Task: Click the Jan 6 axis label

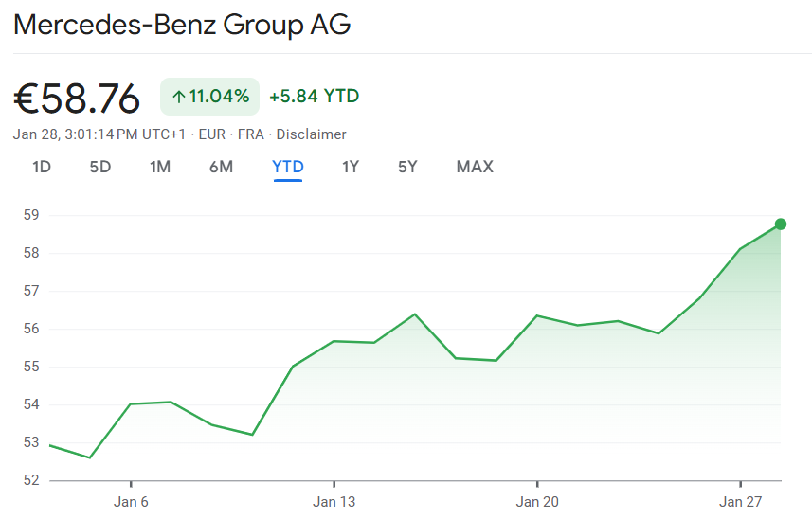Action: tap(131, 502)
